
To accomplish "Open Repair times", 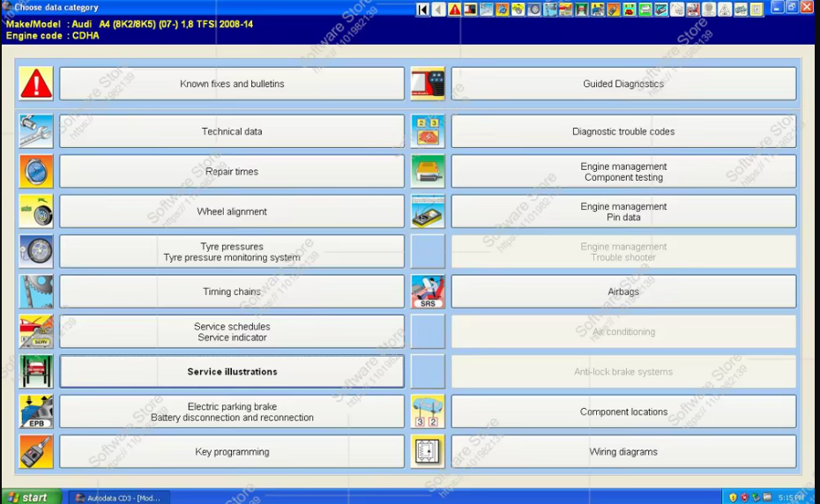I will [232, 172].
